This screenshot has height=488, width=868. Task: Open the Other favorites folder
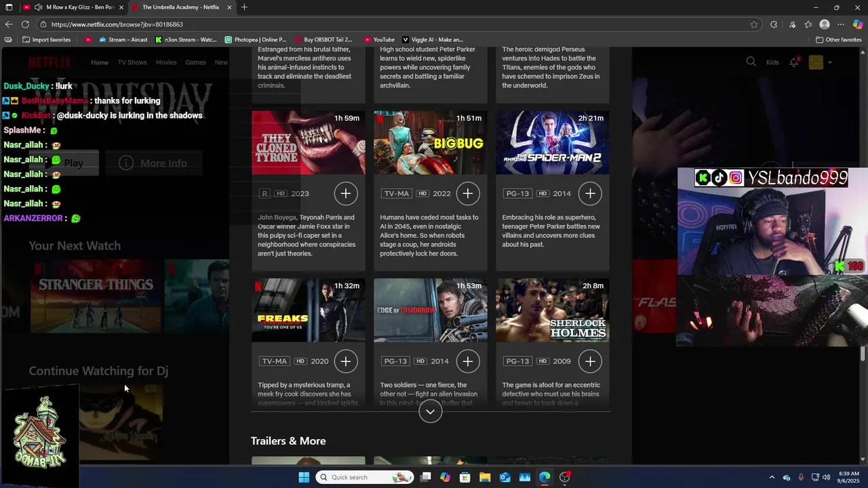pyautogui.click(x=838, y=39)
